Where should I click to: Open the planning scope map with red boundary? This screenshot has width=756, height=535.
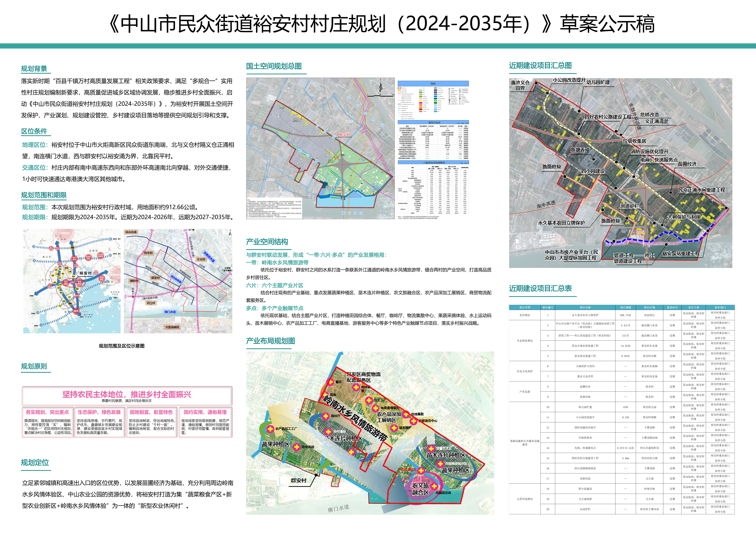pyautogui.click(x=178, y=281)
